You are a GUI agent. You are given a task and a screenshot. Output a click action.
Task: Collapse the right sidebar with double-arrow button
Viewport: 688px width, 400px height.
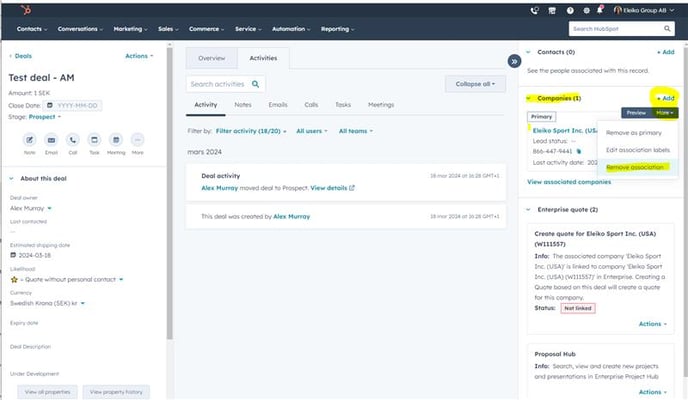point(515,61)
